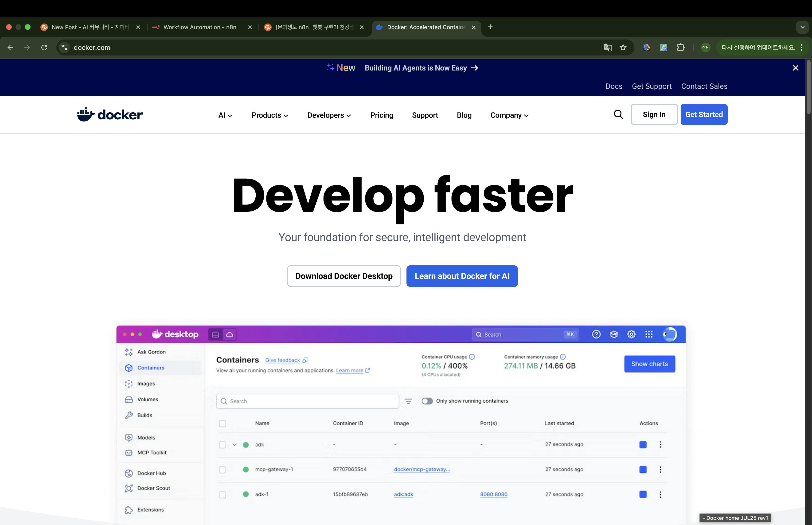The height and width of the screenshot is (525, 812).
Task: Open the Chrome three-dot menu
Action: (x=802, y=47)
